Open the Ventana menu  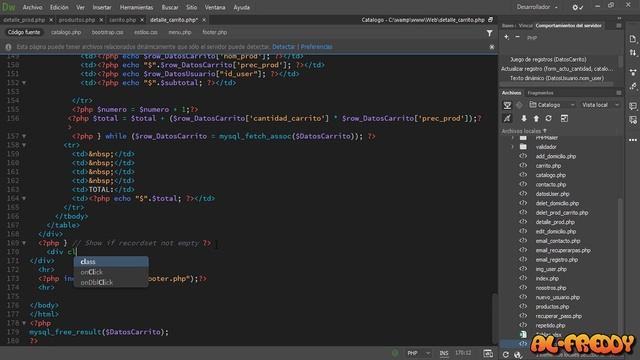tap(215, 7)
